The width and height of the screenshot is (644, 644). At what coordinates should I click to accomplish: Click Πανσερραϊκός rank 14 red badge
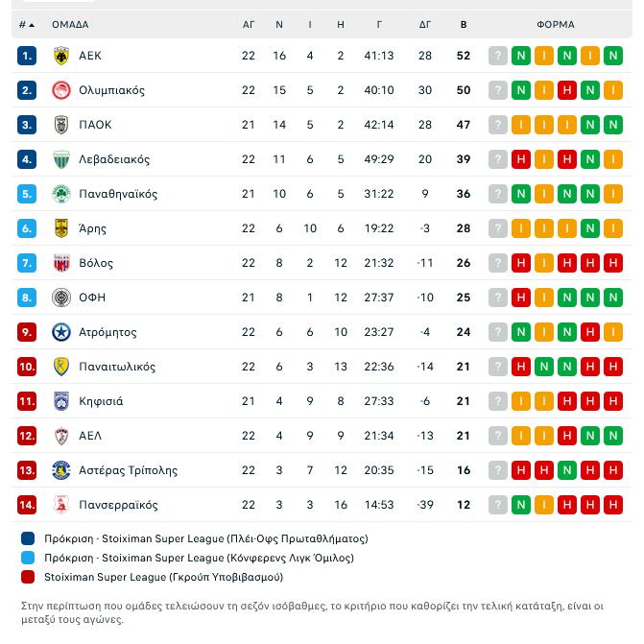pyautogui.click(x=27, y=505)
